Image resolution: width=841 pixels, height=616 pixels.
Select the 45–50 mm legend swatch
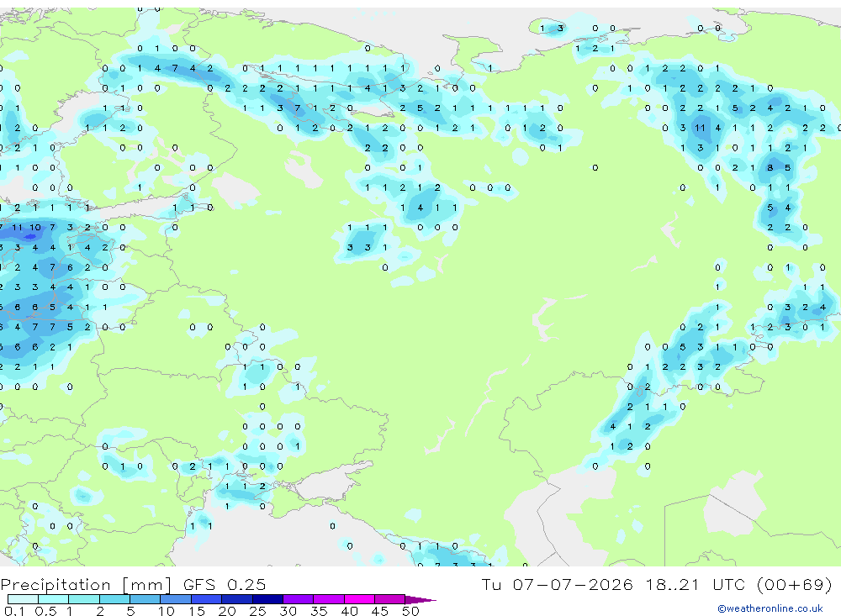pyautogui.click(x=390, y=599)
